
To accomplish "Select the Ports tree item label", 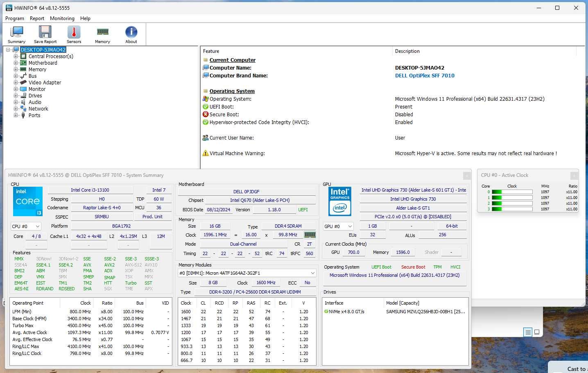I will click(34, 115).
